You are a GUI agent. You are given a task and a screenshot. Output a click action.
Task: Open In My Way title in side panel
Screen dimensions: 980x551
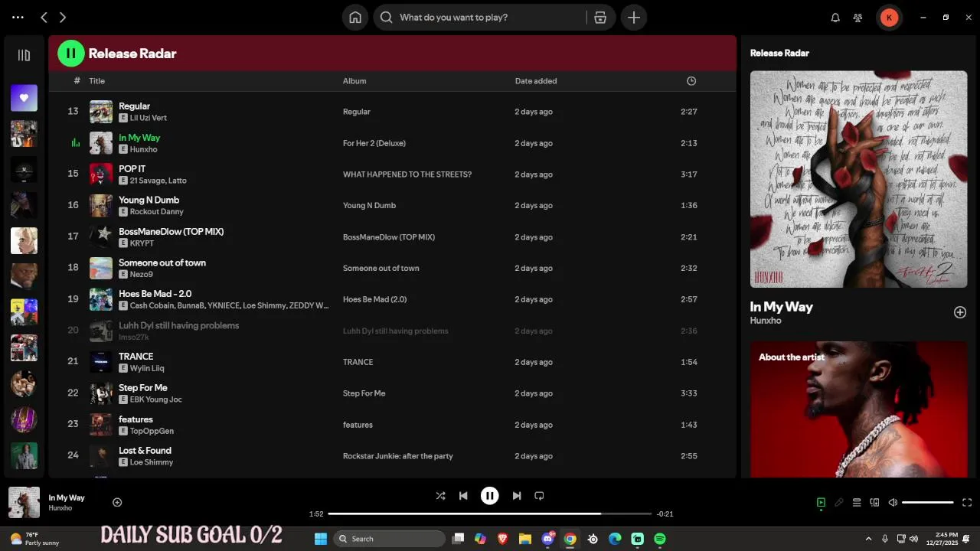782,307
